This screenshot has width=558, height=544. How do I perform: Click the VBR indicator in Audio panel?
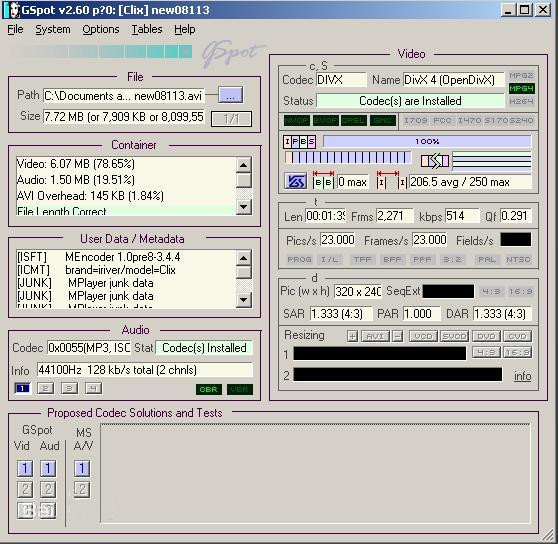tap(240, 389)
